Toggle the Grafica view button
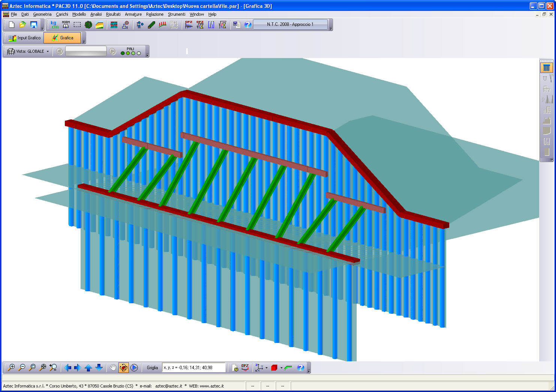Image resolution: width=556 pixels, height=392 pixels. [62, 38]
